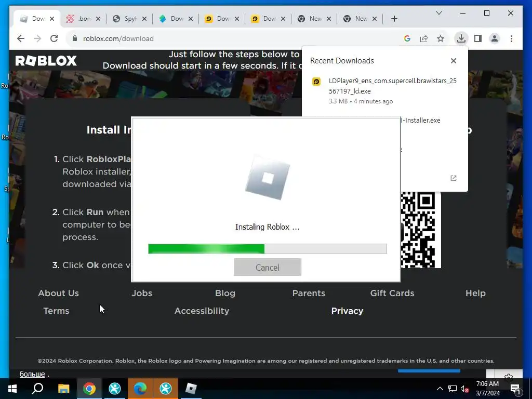This screenshot has width=532, height=399.
Task: Open a new browser tab with plus button
Action: tap(394, 19)
